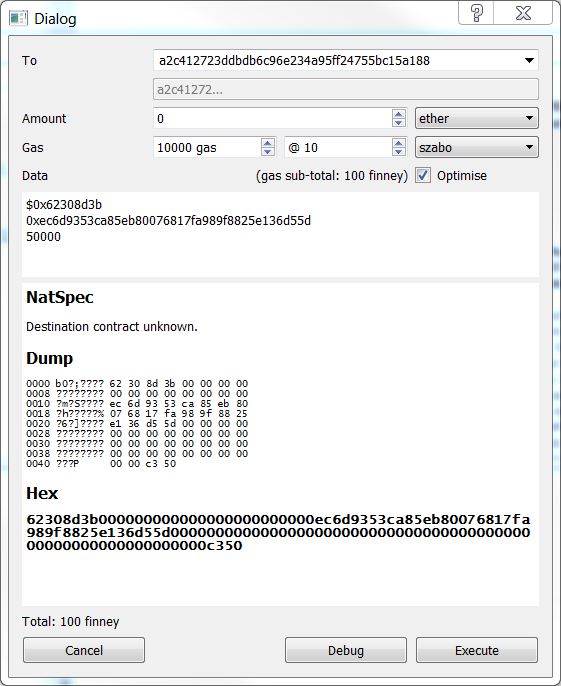Click the Amount value field
The height and width of the screenshot is (686, 561).
click(x=273, y=118)
